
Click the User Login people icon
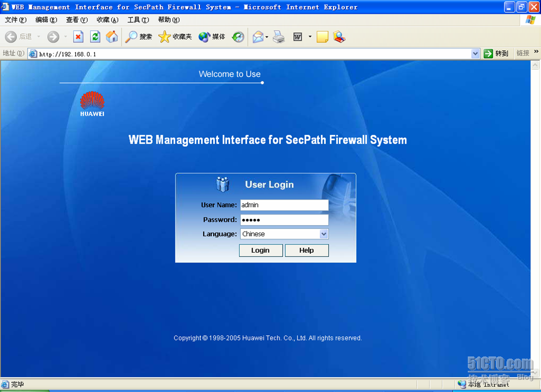coord(223,184)
